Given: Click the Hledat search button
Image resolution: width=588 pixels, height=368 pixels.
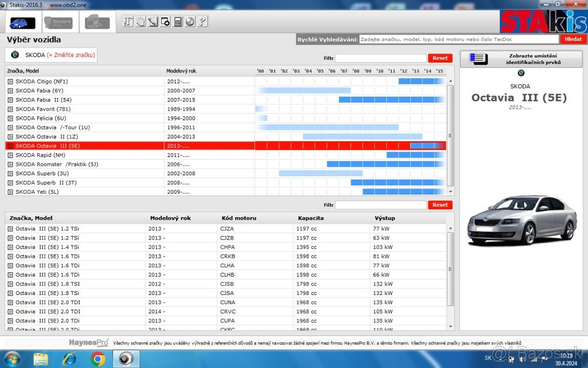Looking at the screenshot, I should (x=573, y=38).
